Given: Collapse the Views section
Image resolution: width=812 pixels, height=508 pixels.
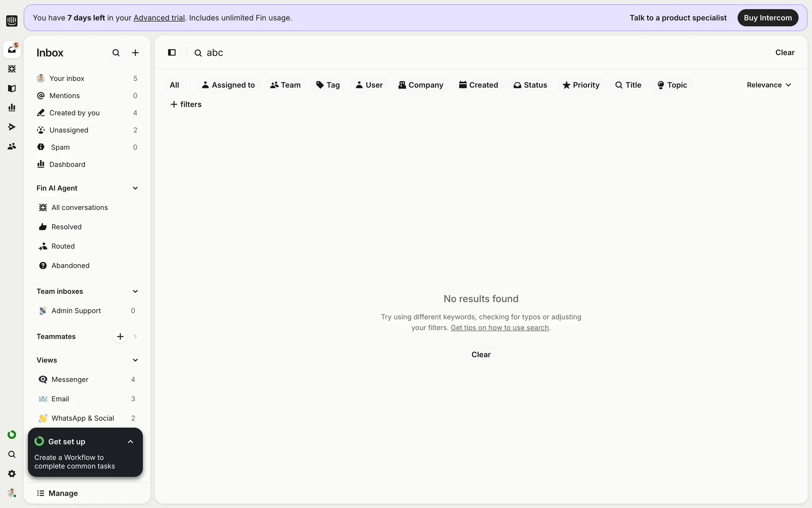Looking at the screenshot, I should (135, 360).
